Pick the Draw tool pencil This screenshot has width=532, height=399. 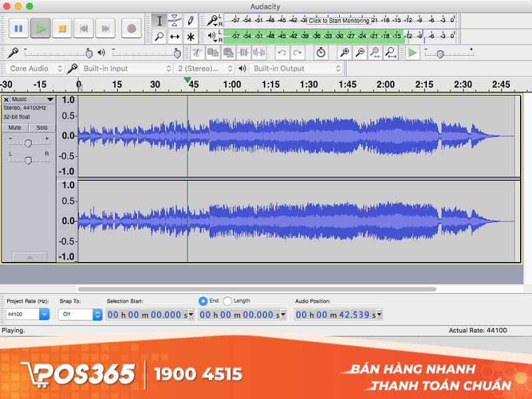(x=189, y=21)
